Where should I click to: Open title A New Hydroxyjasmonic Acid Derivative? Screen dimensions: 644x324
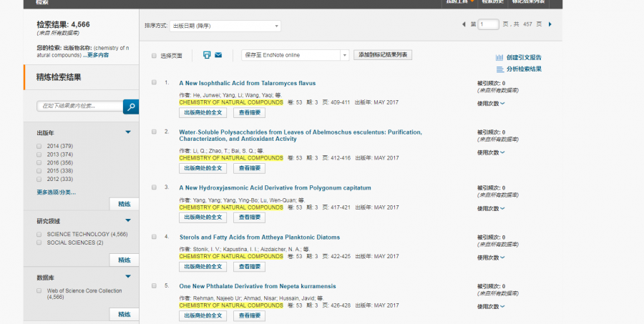click(x=275, y=187)
